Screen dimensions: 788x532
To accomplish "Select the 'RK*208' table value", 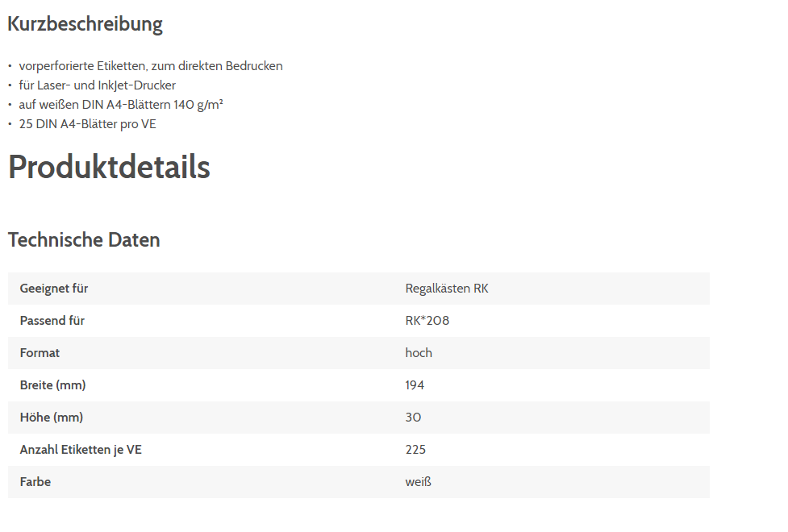I will pos(427,321).
